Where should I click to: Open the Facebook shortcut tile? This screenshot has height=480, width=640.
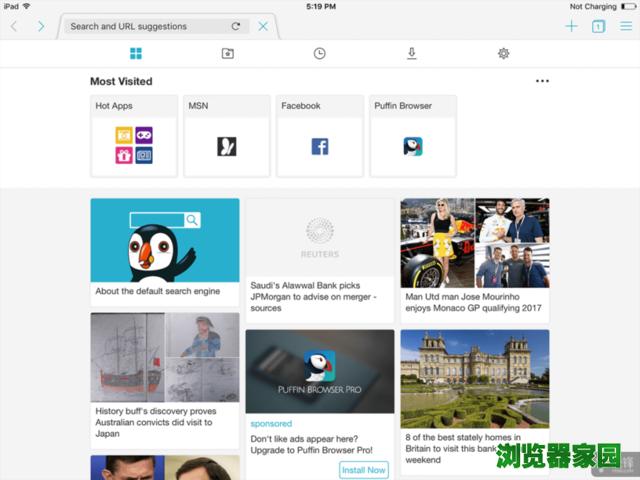(x=320, y=136)
